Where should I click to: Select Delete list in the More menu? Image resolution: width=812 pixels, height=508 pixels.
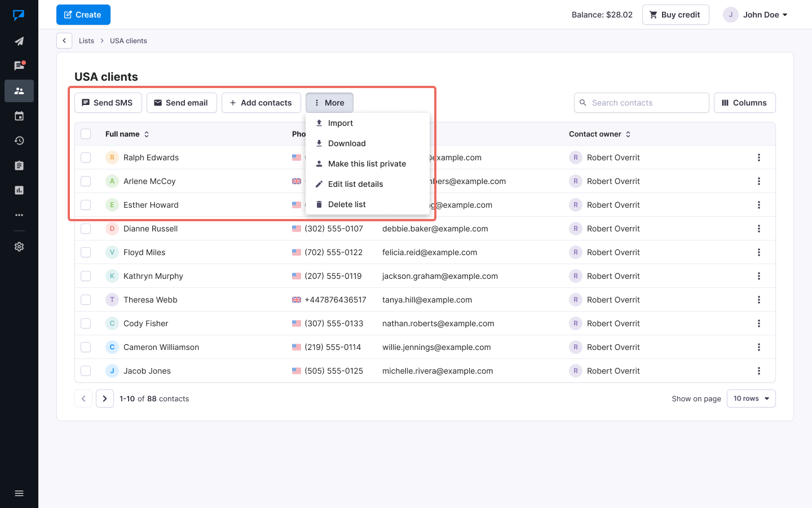pyautogui.click(x=346, y=204)
